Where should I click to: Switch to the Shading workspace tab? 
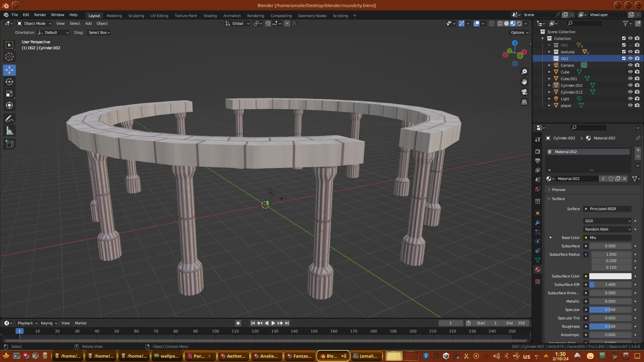(x=210, y=16)
